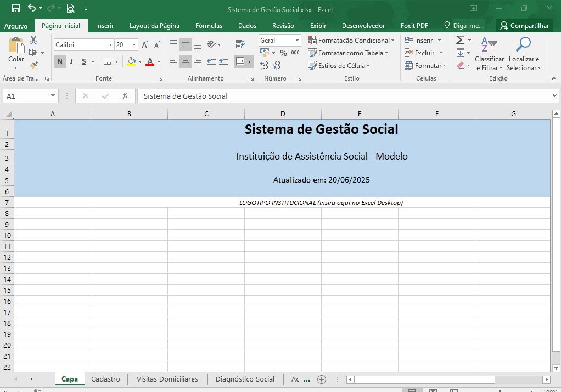Click the Fill down icon

461,53
